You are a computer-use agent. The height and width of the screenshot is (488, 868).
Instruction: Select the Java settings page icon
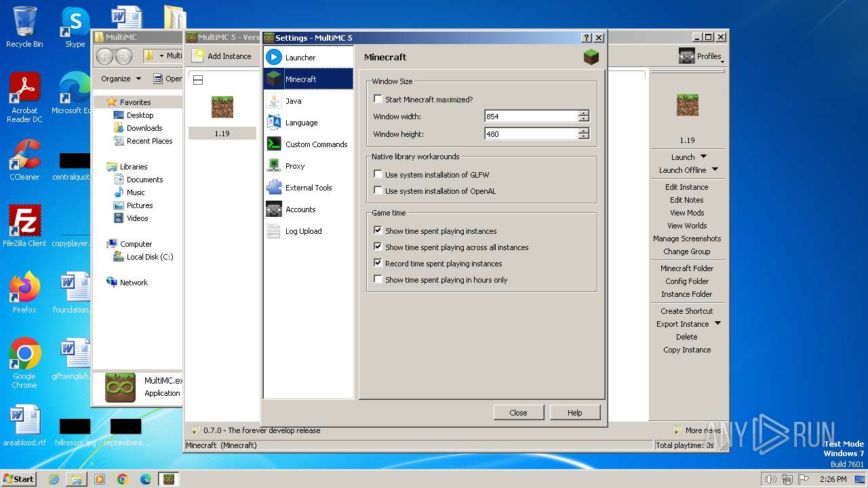274,100
